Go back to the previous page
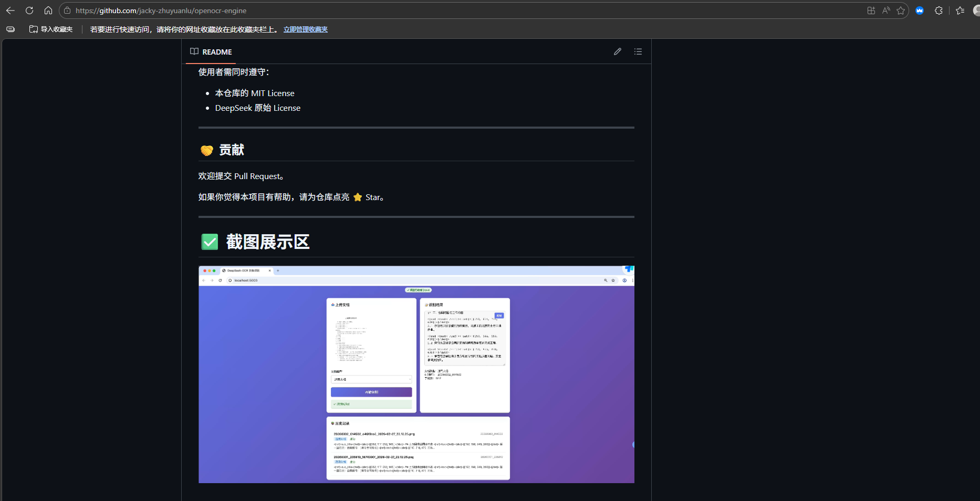The height and width of the screenshot is (501, 980). click(11, 11)
